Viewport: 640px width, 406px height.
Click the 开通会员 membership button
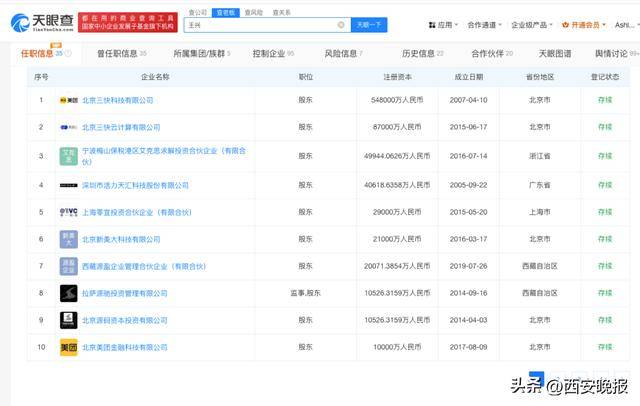[592, 24]
